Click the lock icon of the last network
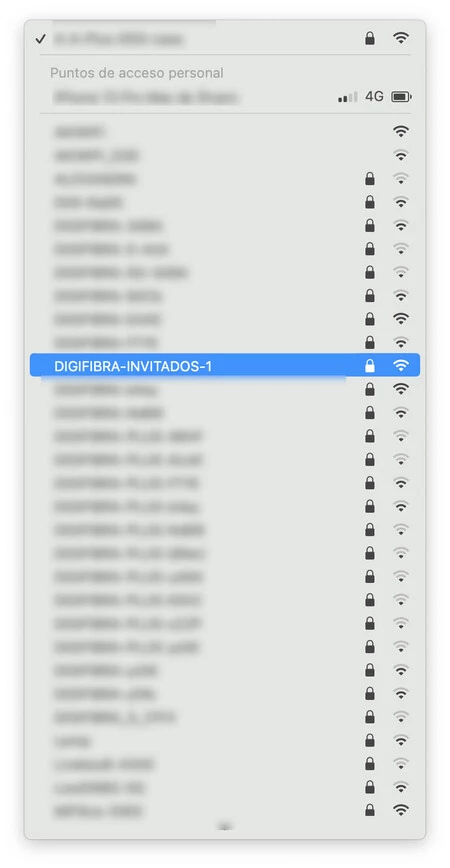 click(370, 811)
